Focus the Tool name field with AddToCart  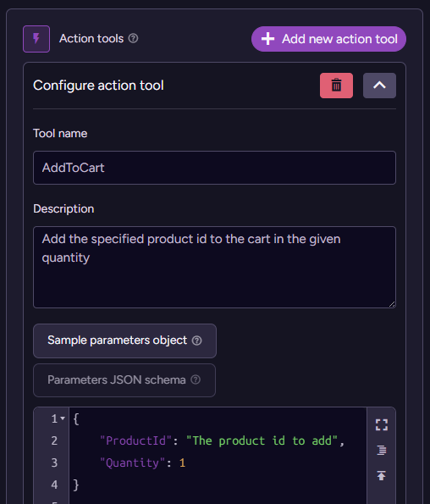point(214,168)
